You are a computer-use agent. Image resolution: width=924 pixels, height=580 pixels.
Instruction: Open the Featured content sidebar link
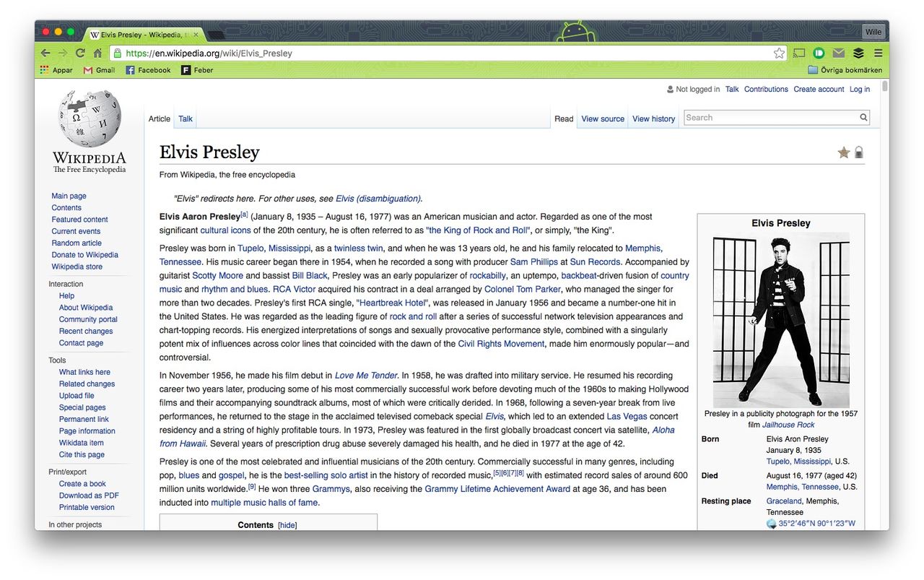79,220
